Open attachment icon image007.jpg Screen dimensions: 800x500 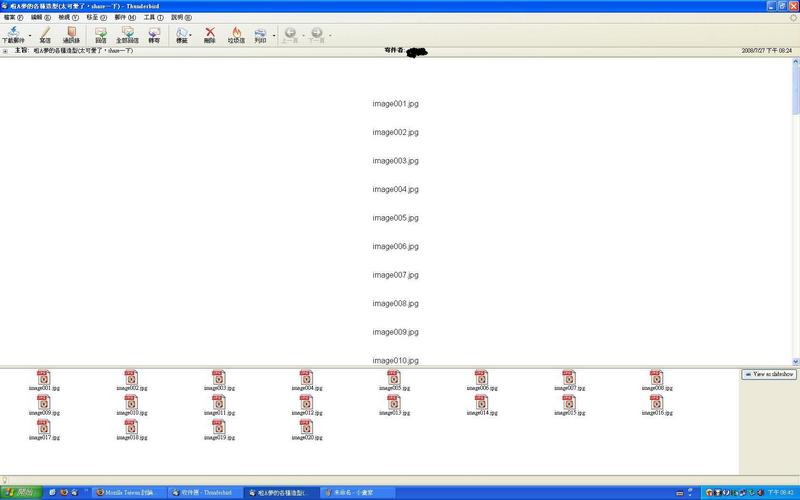pos(569,378)
